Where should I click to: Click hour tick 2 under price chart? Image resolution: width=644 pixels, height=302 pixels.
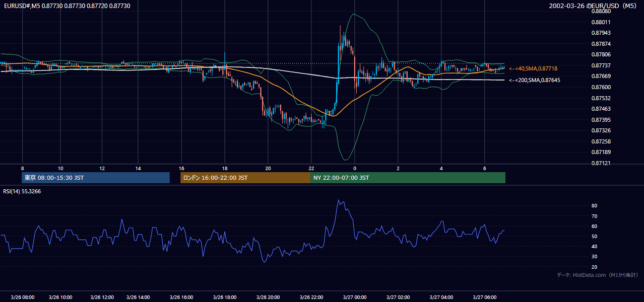[398, 168]
